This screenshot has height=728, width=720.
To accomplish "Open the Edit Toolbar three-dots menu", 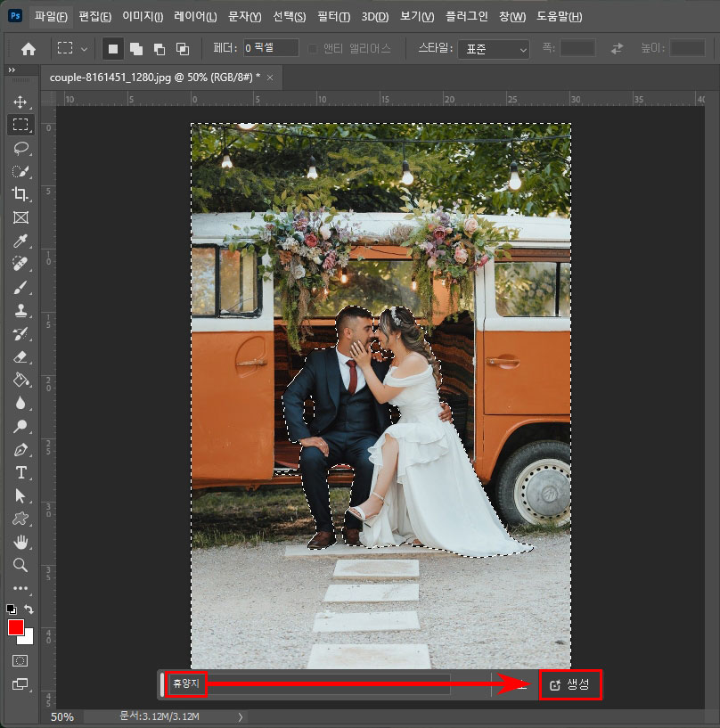I will [x=20, y=588].
